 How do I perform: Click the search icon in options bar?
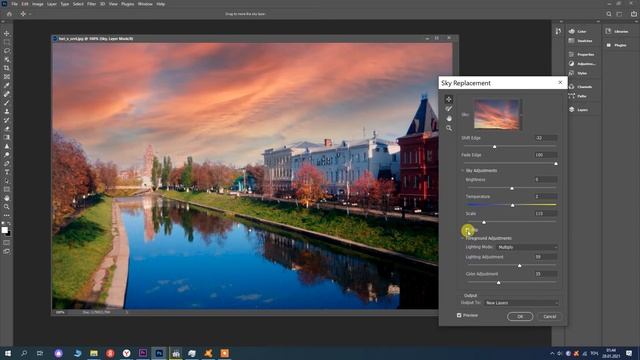[609, 14]
